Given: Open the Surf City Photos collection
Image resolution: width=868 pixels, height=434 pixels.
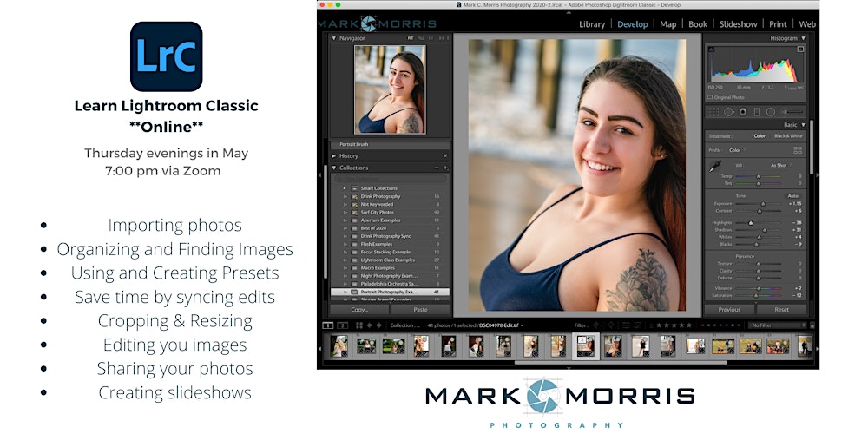Looking at the screenshot, I should point(390,212).
